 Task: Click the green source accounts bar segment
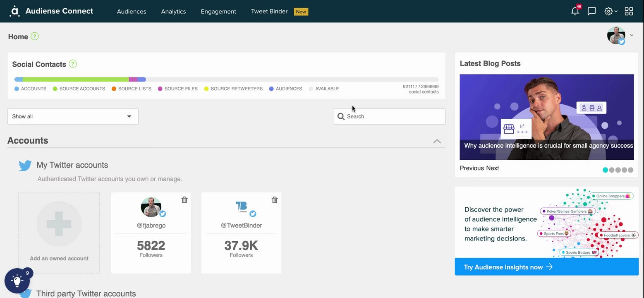76,79
